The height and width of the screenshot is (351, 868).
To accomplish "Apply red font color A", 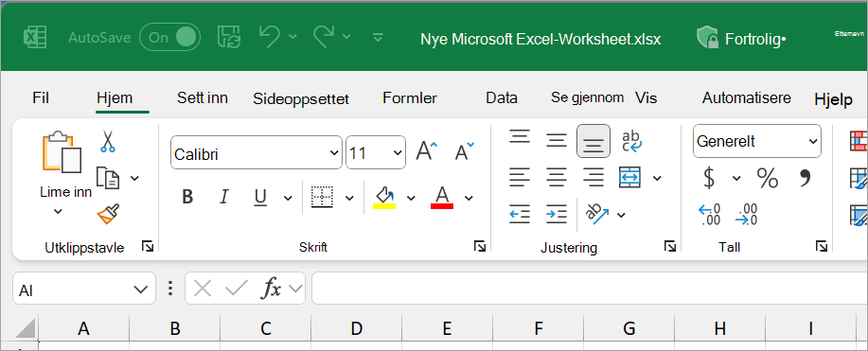I will pos(442,197).
